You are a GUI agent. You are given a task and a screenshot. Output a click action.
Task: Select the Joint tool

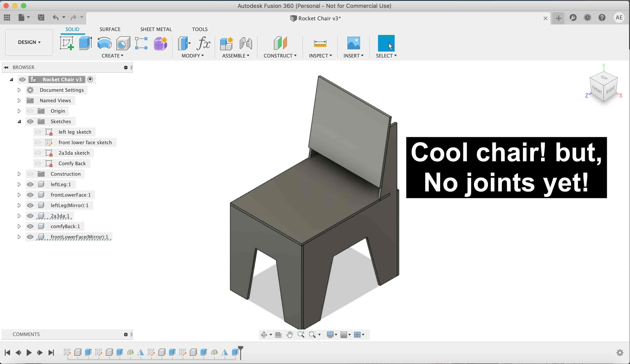click(x=246, y=43)
